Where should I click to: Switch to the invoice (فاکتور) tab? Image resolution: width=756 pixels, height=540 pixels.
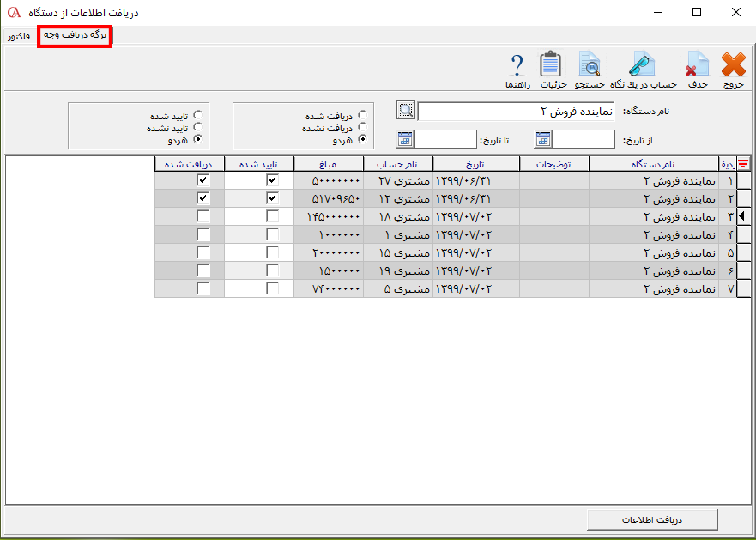[x=19, y=37]
